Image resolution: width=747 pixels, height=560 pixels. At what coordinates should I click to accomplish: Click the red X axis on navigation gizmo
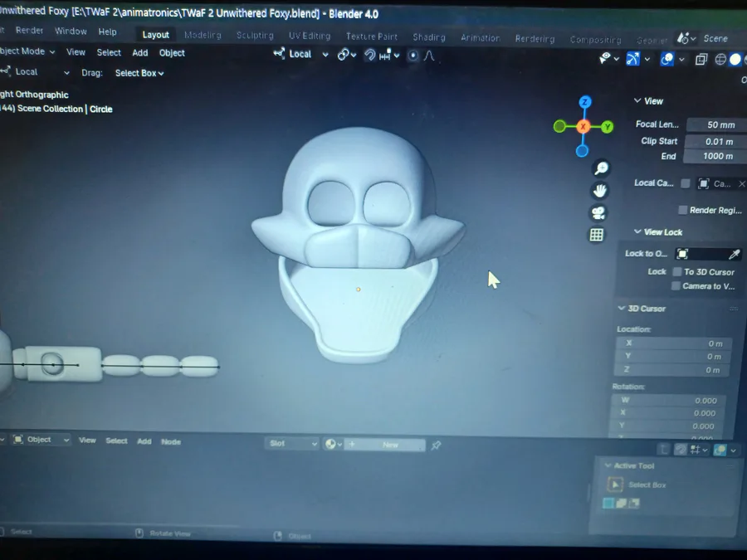(x=583, y=126)
